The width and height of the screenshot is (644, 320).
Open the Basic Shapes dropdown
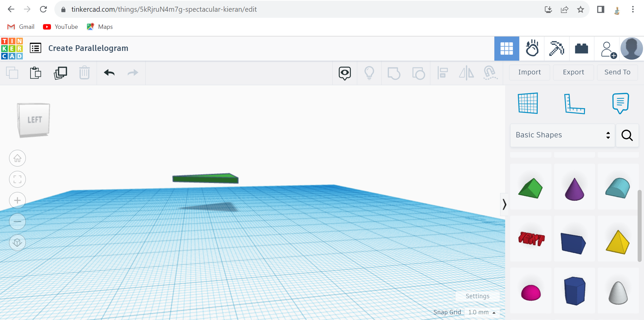point(562,135)
